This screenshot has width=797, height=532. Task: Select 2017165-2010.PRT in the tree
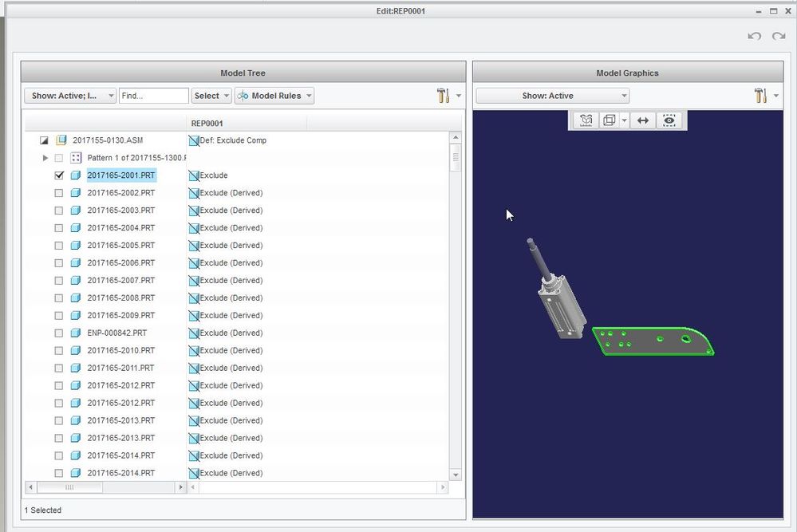[x=120, y=351]
